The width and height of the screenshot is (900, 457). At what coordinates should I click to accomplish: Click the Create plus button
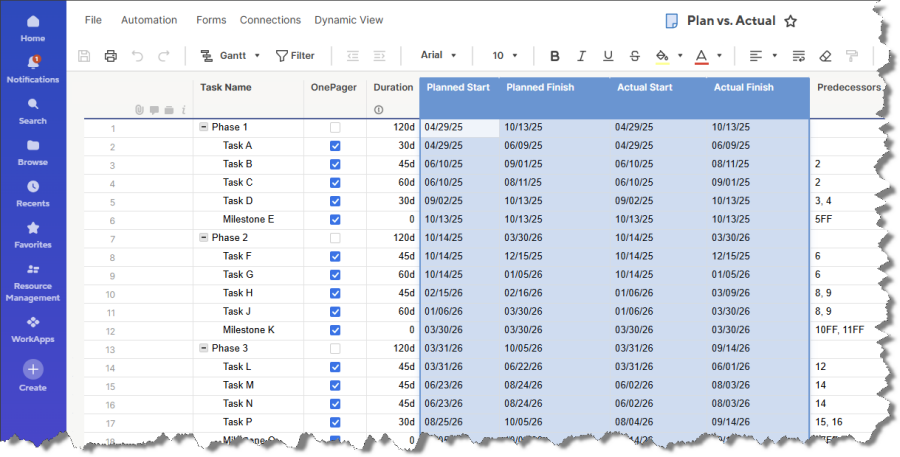click(x=33, y=369)
